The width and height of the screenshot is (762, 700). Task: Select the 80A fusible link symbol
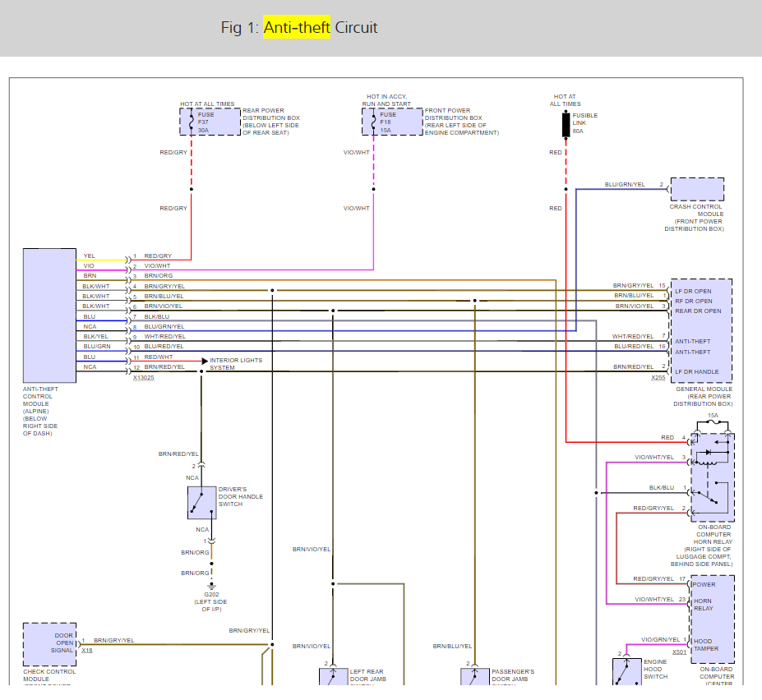coord(566,124)
